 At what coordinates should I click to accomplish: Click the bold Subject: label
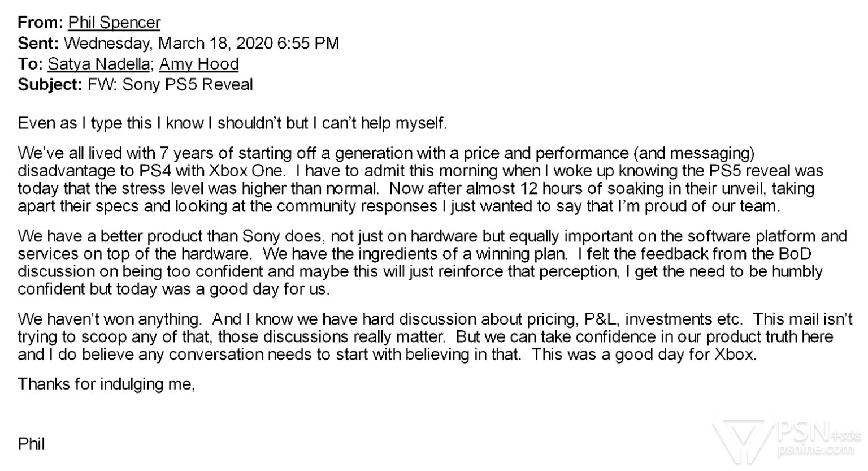(x=50, y=85)
